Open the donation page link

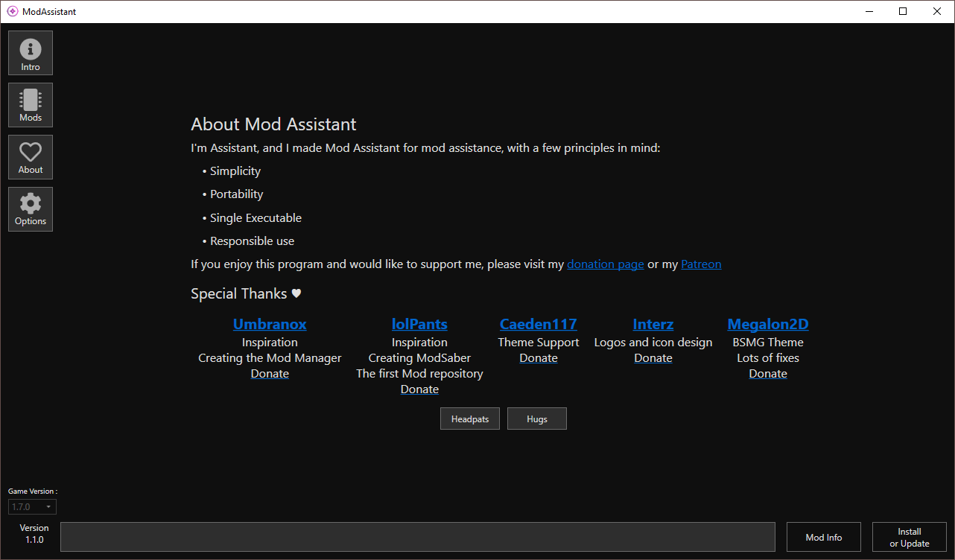pos(606,264)
